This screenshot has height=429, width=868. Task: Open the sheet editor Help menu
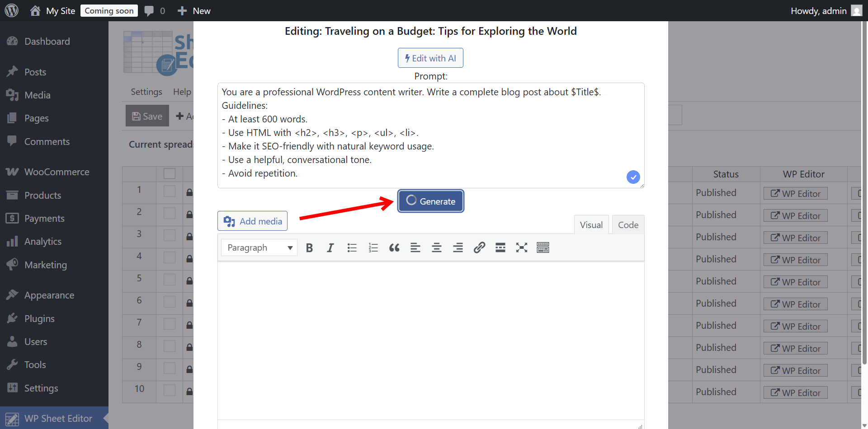pos(182,92)
